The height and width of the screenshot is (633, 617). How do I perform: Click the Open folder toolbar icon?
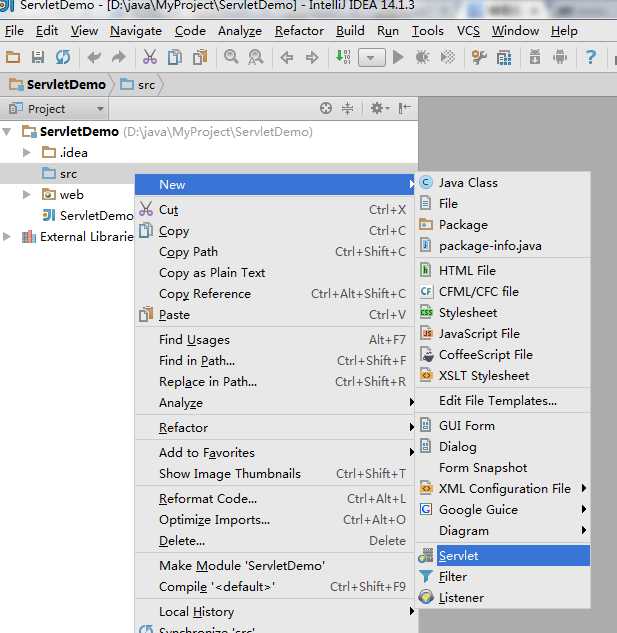click(13, 57)
